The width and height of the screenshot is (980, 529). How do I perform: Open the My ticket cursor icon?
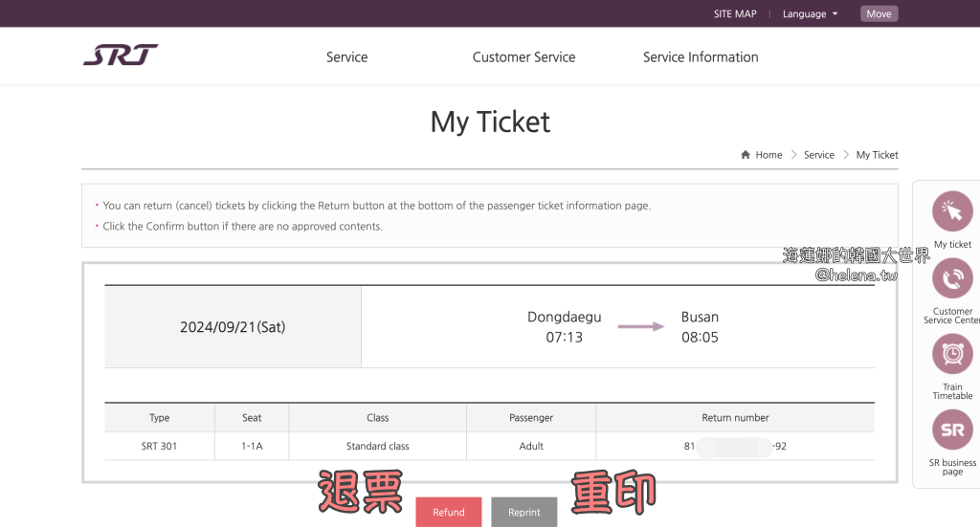click(x=951, y=211)
